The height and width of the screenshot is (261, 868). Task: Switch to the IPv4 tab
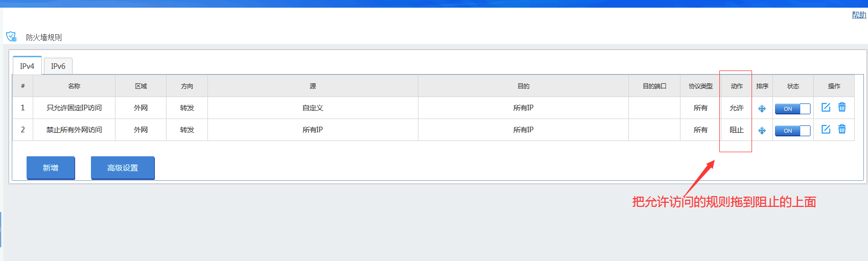27,66
